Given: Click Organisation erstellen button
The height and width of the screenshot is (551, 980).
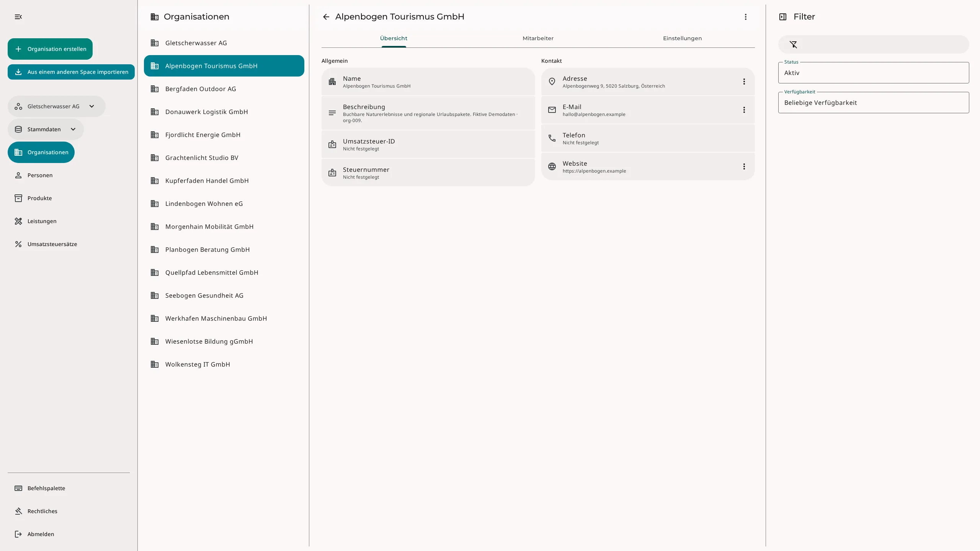Looking at the screenshot, I should click(x=50, y=49).
